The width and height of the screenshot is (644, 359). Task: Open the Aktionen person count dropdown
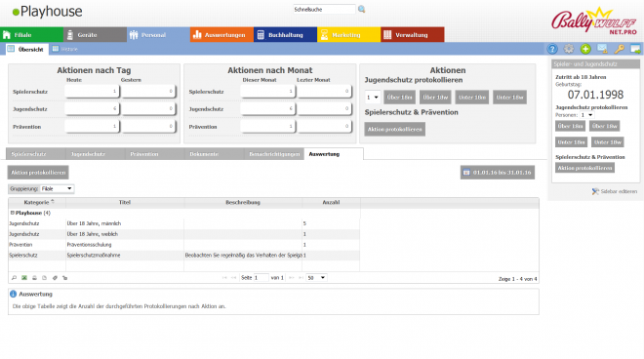pos(373,98)
